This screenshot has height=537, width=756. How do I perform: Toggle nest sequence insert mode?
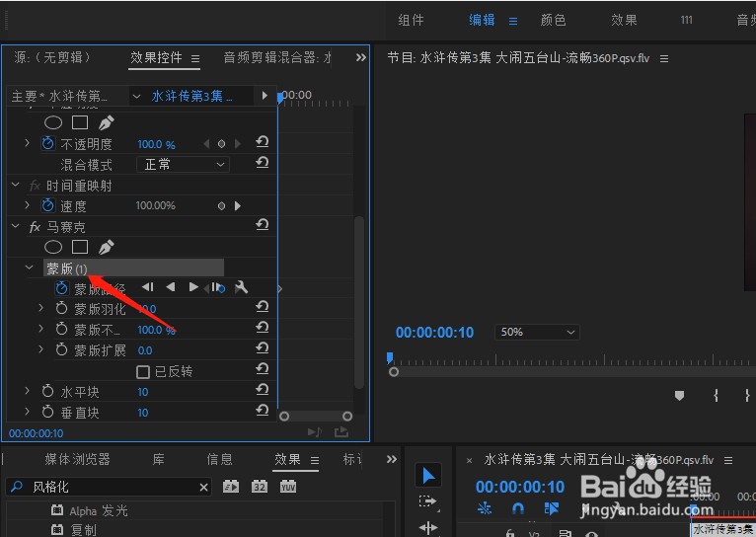484,508
